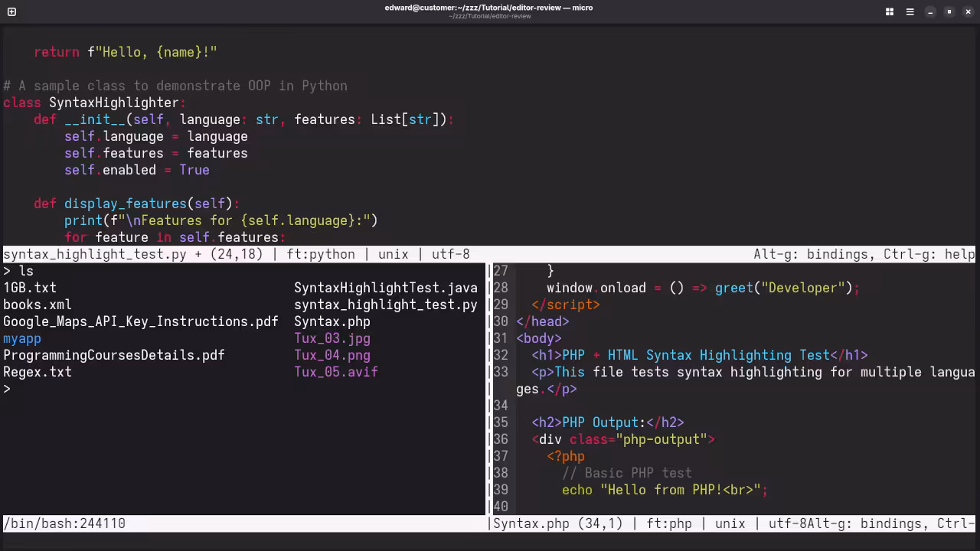Click the syntax_highlight_test.py status bar filename

[x=94, y=254]
